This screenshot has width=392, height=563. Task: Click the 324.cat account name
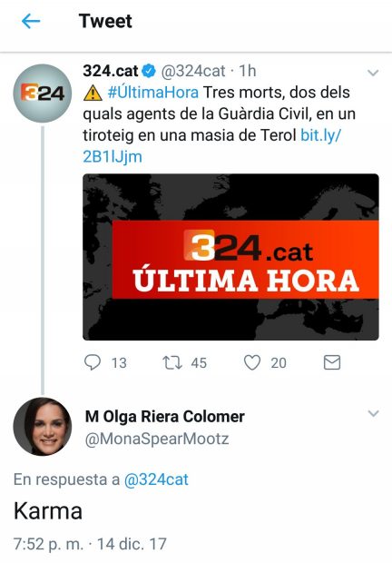(x=111, y=71)
